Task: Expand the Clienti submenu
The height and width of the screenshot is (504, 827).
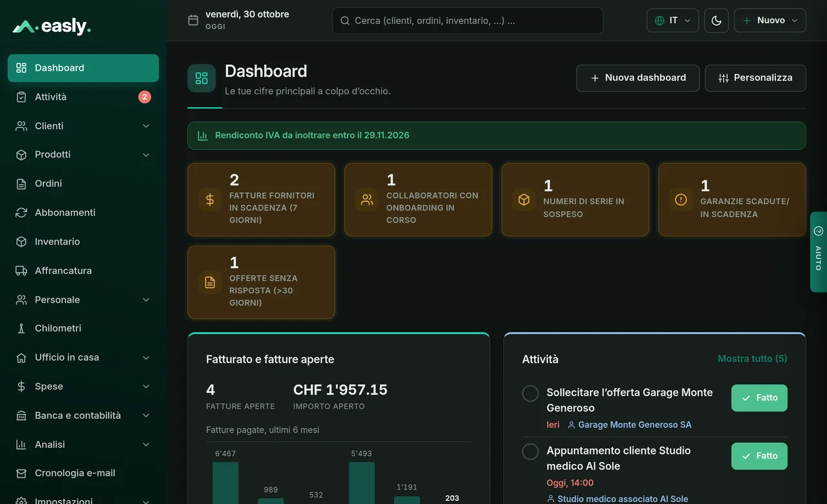Action: tap(146, 126)
